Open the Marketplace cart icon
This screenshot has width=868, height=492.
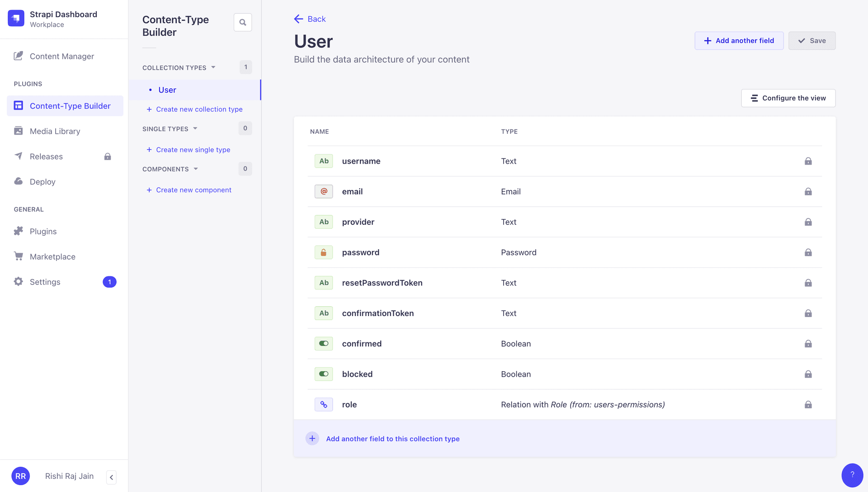(x=18, y=256)
